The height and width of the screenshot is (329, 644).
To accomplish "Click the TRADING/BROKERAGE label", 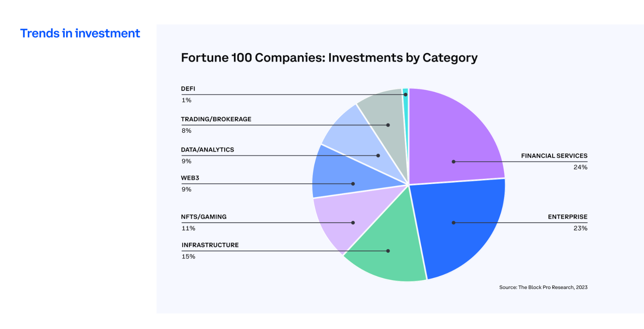I will coord(216,119).
